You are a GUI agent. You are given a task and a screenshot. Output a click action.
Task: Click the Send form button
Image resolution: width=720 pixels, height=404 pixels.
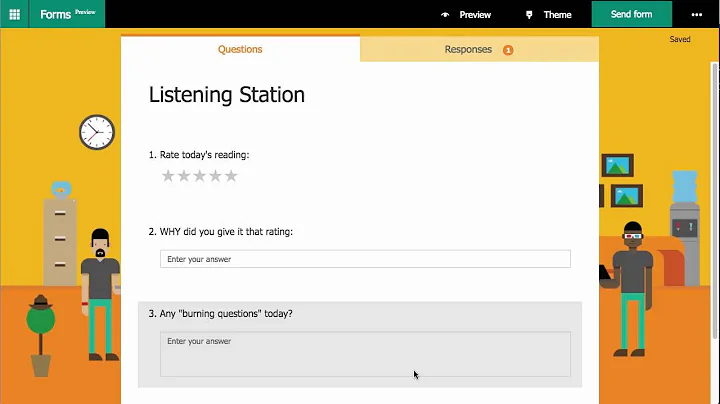631,15
